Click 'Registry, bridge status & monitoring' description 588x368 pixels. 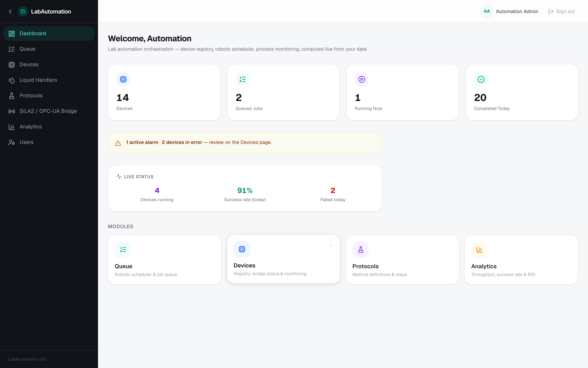coord(270,274)
